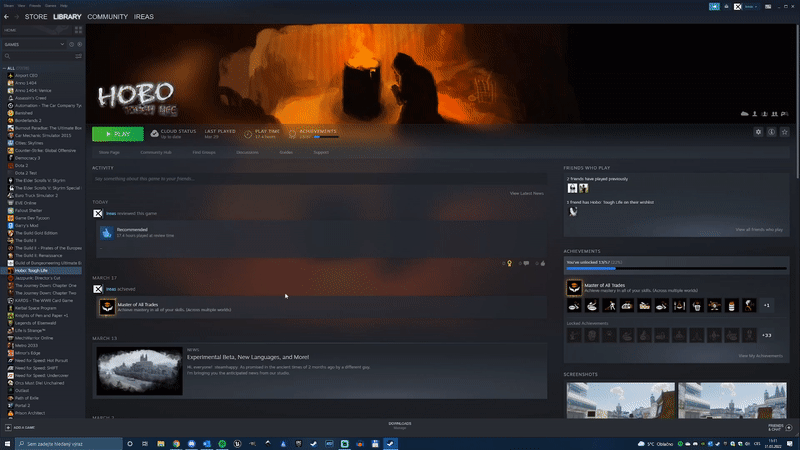The height and width of the screenshot is (450, 800).
Task: Open the account name dropdown
Action: [x=751, y=7]
